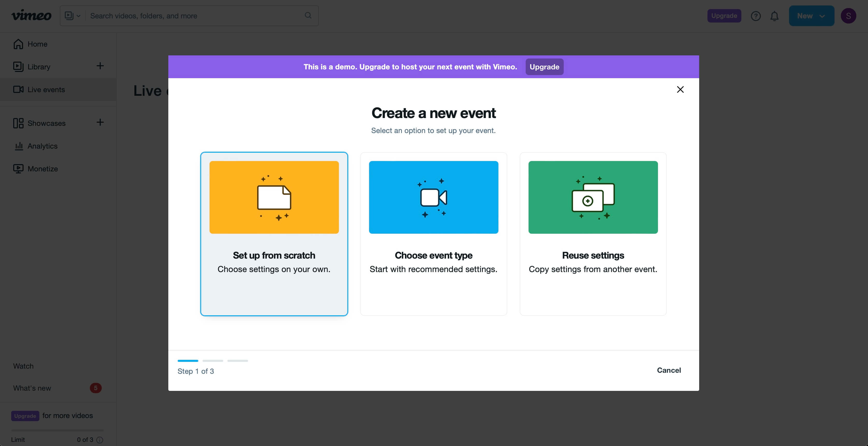Open the notifications bell
Screen dimensions: 868x446
click(x=774, y=16)
